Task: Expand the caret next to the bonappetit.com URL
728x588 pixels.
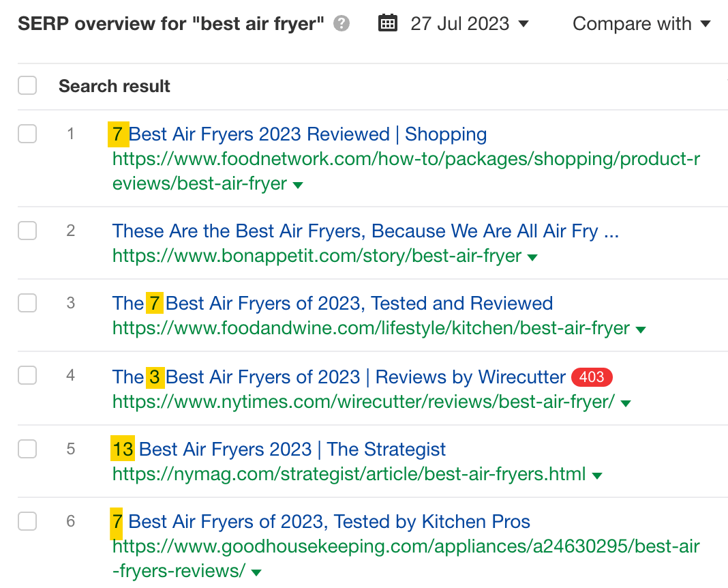Action: [x=533, y=256]
